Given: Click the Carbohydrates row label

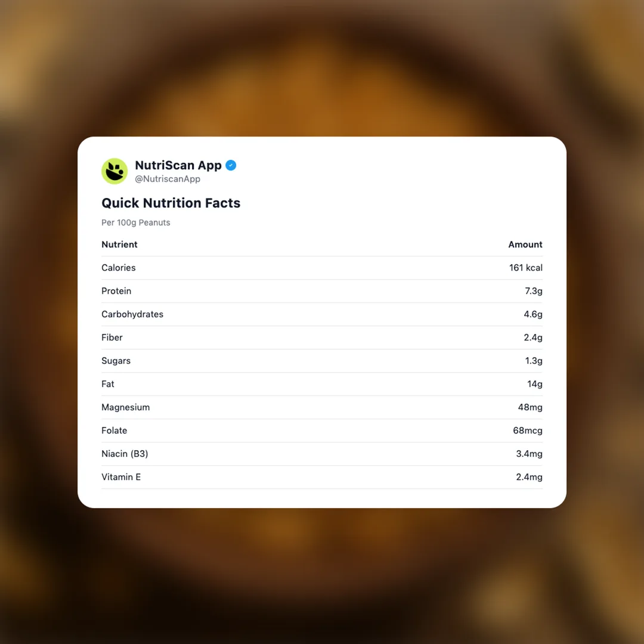Looking at the screenshot, I should tap(132, 314).
